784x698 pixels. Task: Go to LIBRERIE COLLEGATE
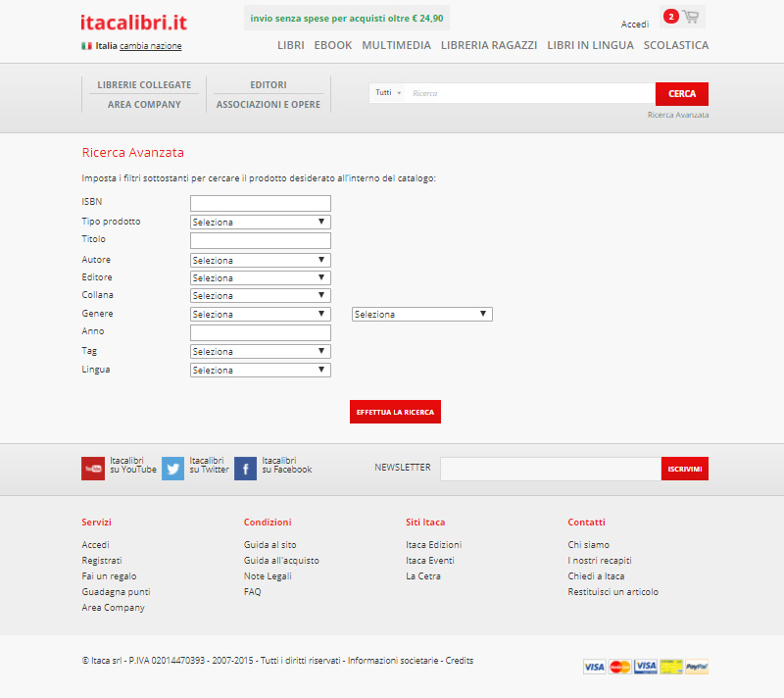click(x=144, y=85)
